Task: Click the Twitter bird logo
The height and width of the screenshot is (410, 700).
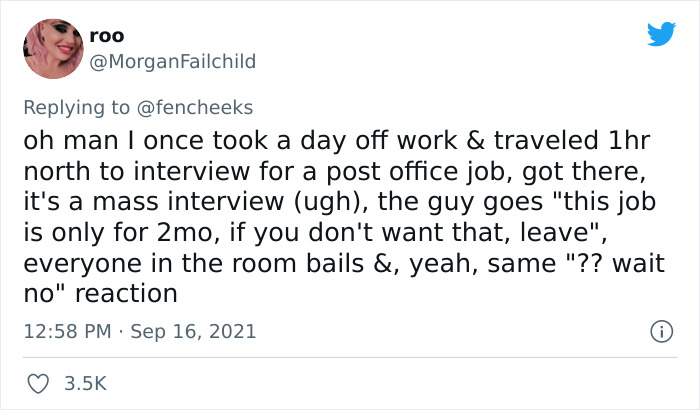Action: click(x=661, y=34)
